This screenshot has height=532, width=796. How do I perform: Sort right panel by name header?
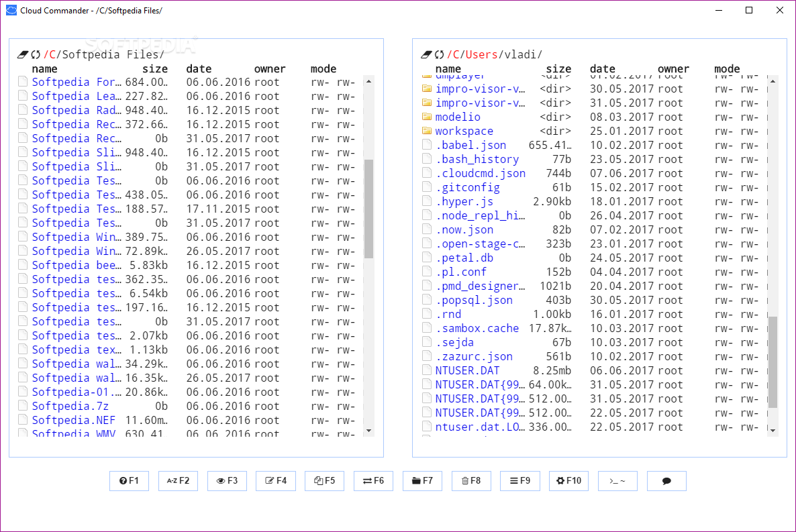click(x=448, y=68)
